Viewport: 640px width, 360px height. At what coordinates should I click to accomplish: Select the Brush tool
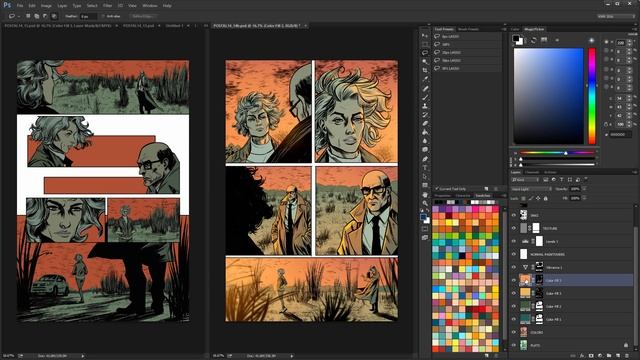(x=425, y=97)
